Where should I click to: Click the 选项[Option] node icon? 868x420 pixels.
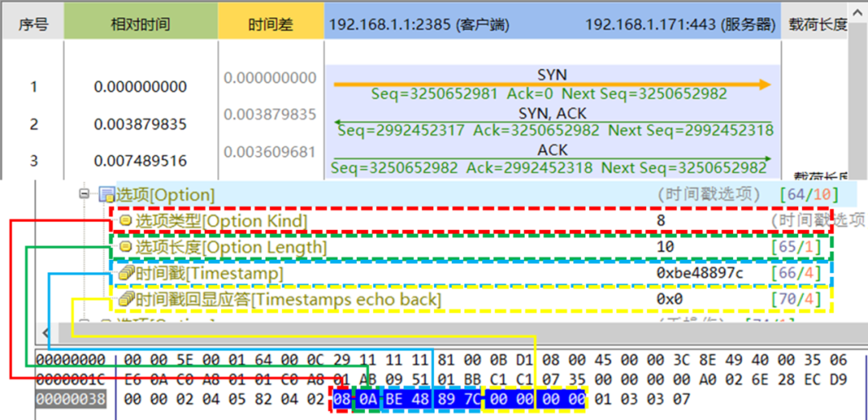point(106,195)
